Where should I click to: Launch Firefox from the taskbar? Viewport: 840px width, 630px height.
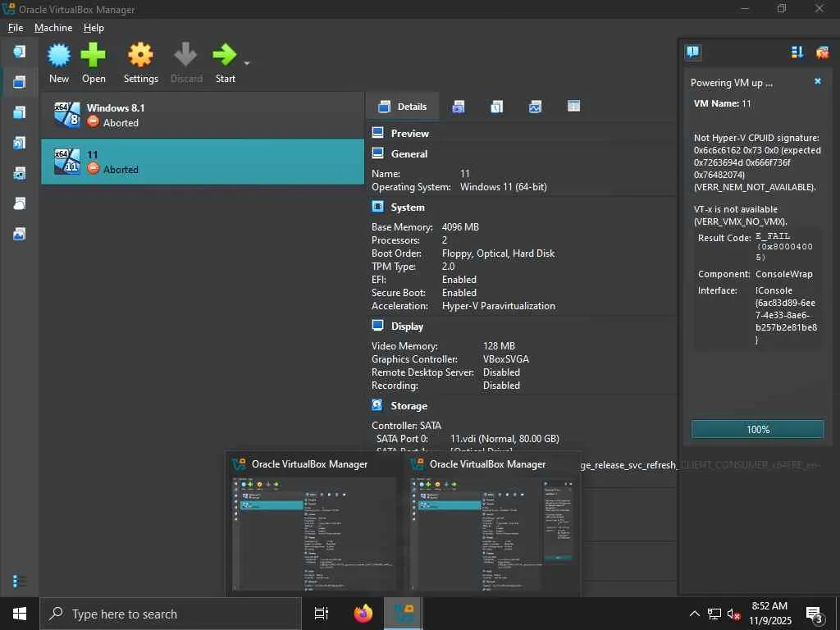[x=363, y=614]
